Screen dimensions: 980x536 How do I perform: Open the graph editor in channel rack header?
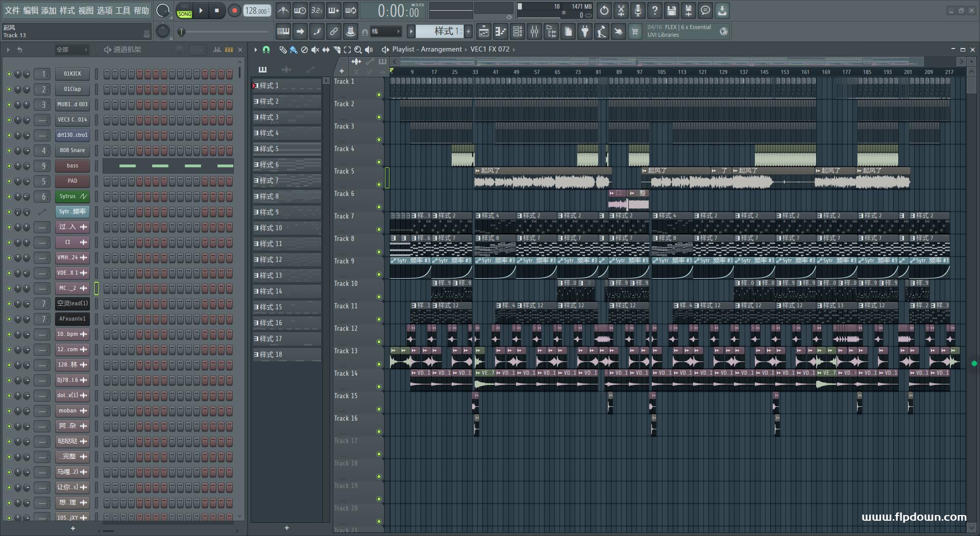pyautogui.click(x=217, y=50)
